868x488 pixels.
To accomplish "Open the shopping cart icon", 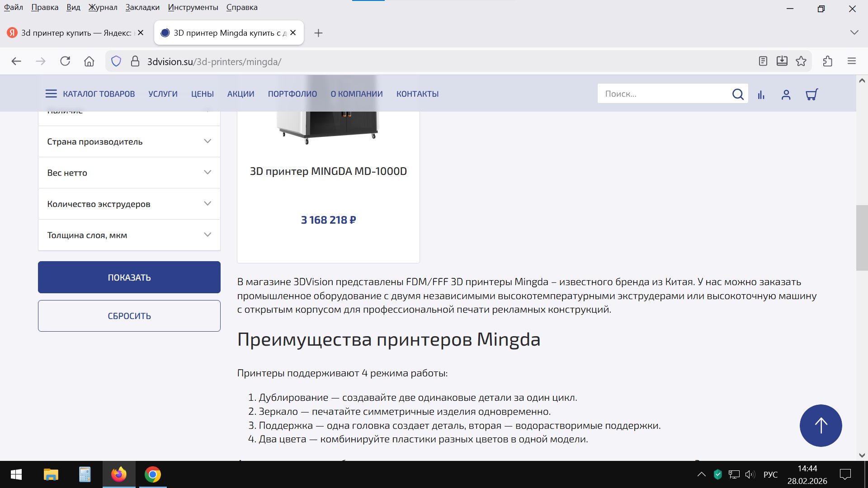I will [x=812, y=94].
